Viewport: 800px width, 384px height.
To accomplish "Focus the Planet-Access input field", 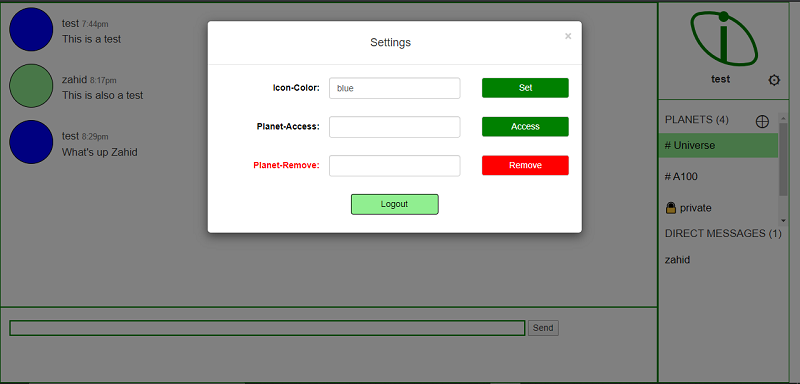I will [x=394, y=127].
